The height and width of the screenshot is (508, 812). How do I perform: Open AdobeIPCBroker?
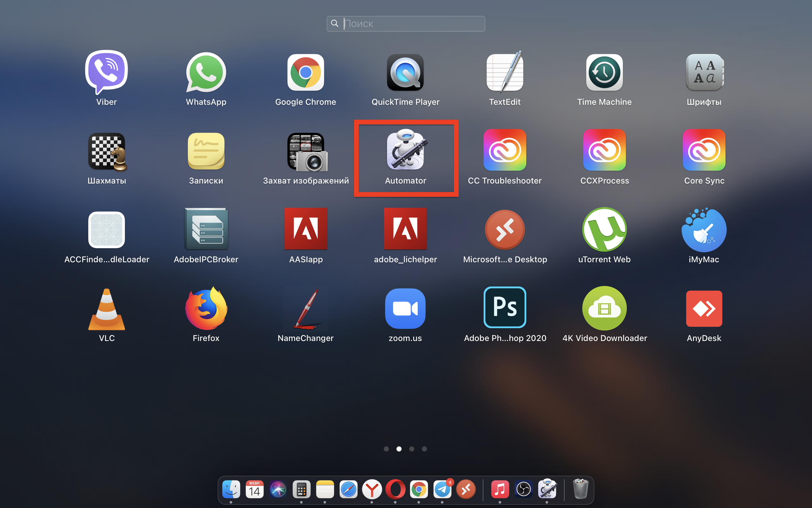point(206,229)
